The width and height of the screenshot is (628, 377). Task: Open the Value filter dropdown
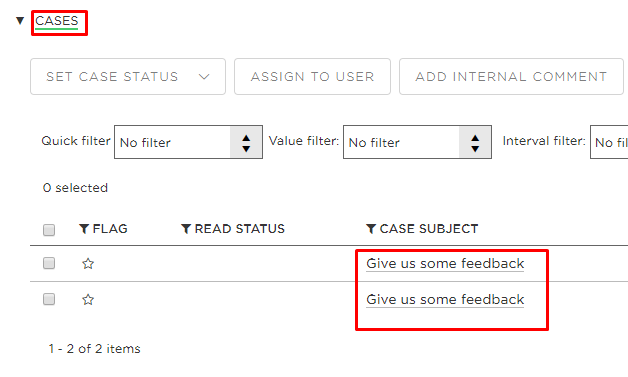click(417, 142)
